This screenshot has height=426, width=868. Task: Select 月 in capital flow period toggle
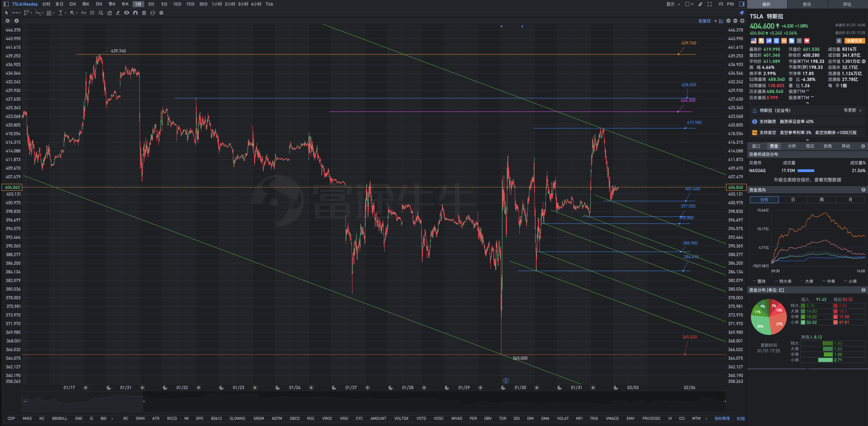(850, 200)
